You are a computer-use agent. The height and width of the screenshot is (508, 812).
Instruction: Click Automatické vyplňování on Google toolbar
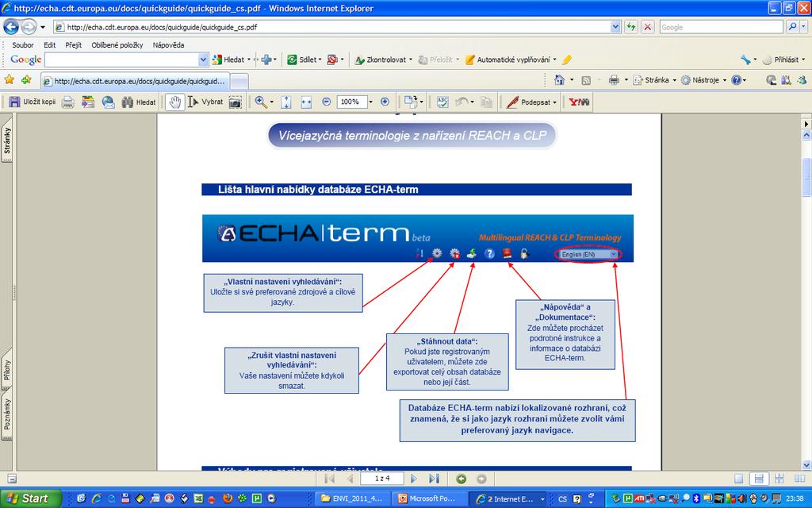[x=508, y=60]
